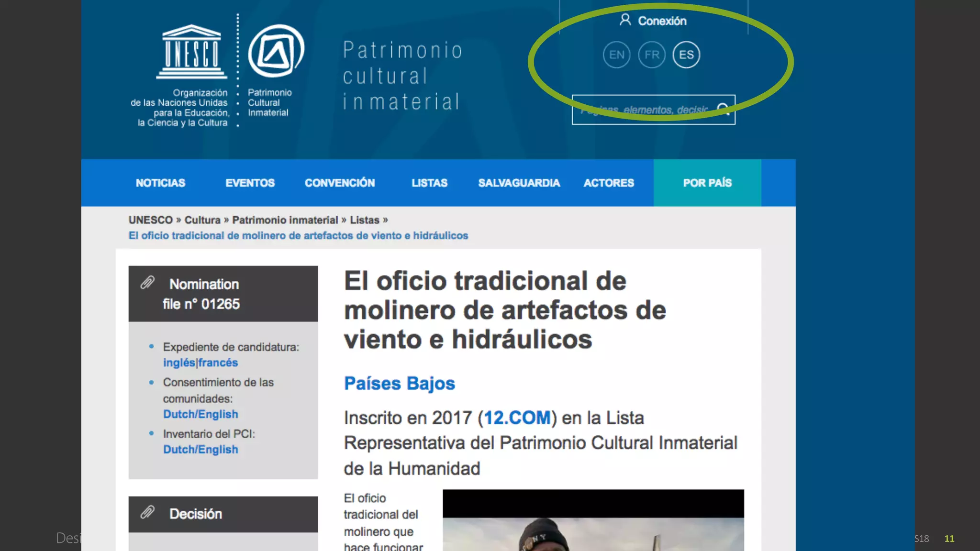This screenshot has width=980, height=551.
Task: Open the NOTICIAS menu
Action: pyautogui.click(x=160, y=183)
